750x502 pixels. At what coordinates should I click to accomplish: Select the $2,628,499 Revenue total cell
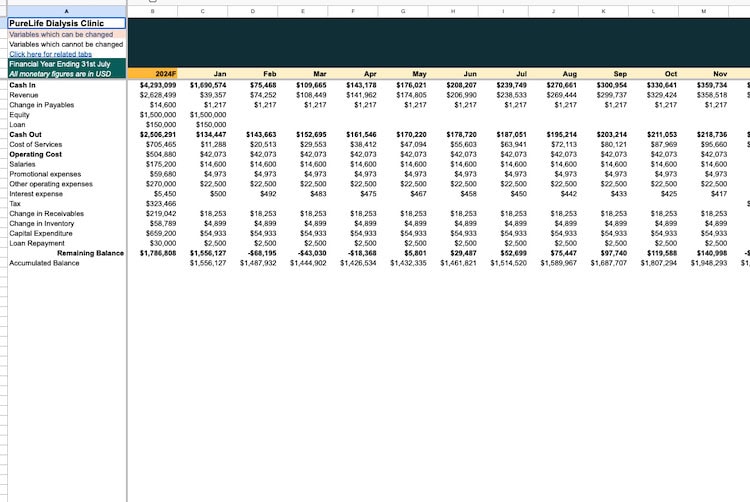click(x=152, y=95)
